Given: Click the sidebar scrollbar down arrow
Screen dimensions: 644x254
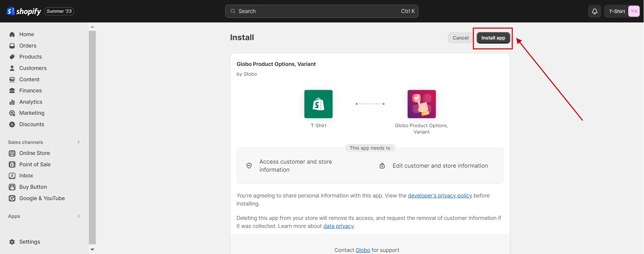Looking at the screenshot, I should click(93, 250).
